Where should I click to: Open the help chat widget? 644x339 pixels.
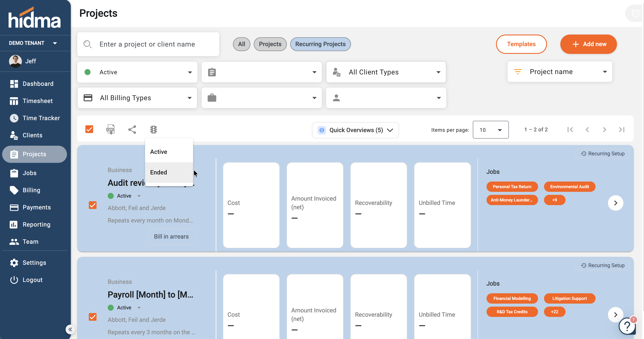pyautogui.click(x=627, y=326)
